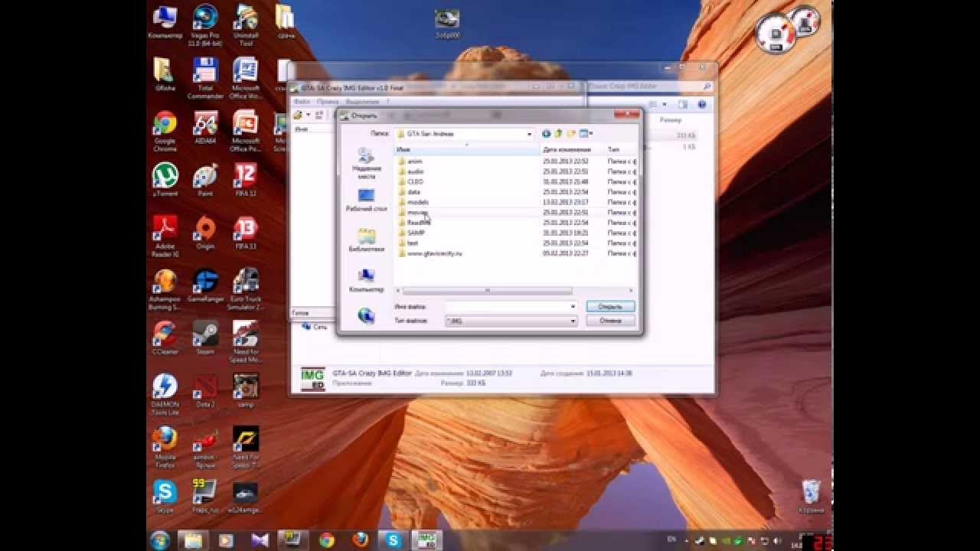The height and width of the screenshot is (551, 980).
Task: Select Network globe icon in dialog sidebar
Action: 366,315
